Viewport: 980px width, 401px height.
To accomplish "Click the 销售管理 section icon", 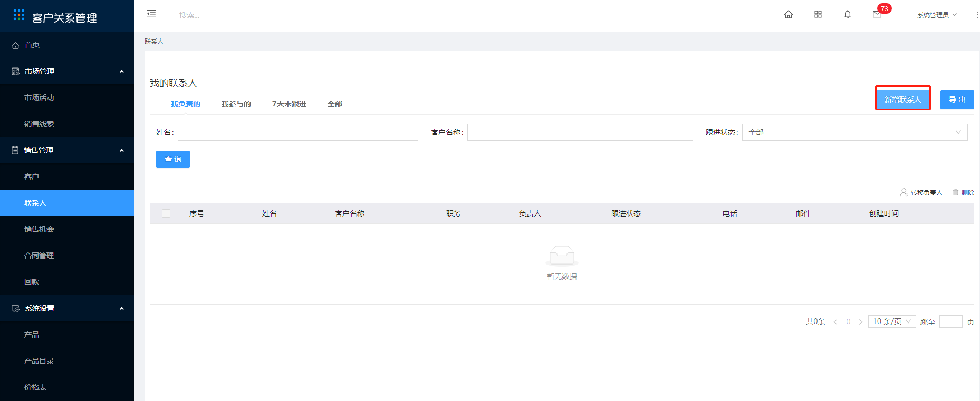I will click(x=15, y=150).
